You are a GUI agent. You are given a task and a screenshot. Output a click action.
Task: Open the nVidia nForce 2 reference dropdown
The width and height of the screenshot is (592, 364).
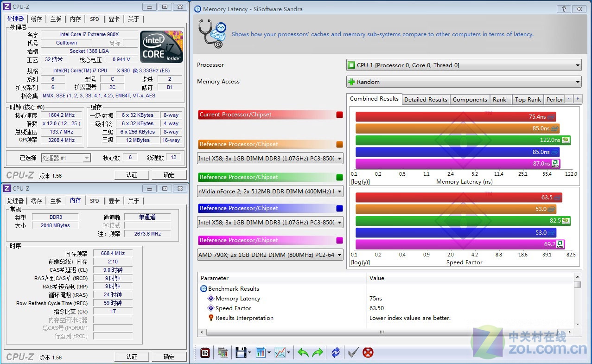[270, 191]
